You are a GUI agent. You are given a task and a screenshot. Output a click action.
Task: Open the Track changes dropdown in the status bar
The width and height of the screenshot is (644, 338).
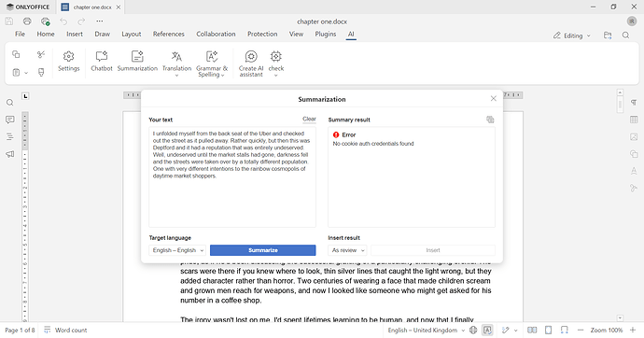coord(515,331)
